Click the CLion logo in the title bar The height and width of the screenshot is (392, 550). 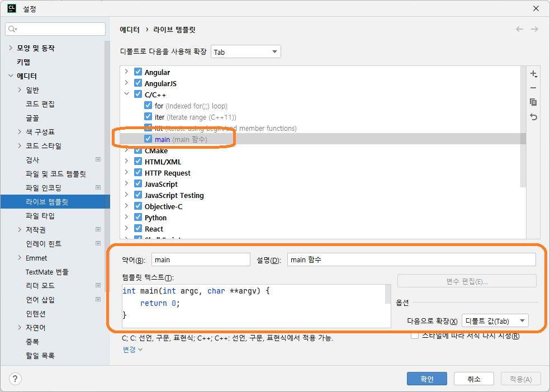pyautogui.click(x=12, y=8)
